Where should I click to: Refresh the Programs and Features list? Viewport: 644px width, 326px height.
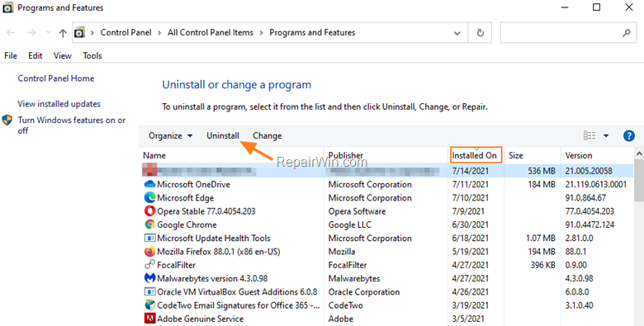(x=481, y=33)
